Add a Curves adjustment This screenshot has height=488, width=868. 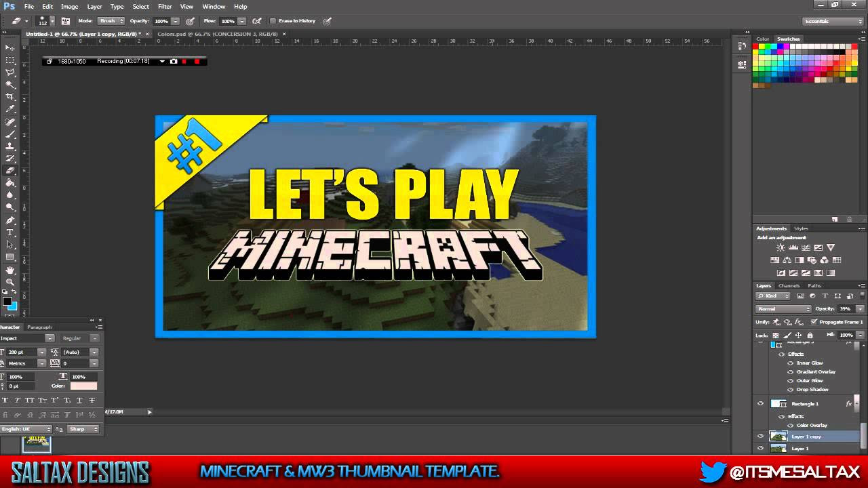pos(806,247)
